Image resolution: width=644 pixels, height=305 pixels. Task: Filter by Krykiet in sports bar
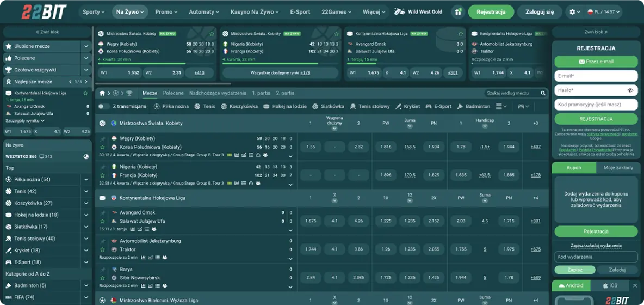click(x=407, y=106)
